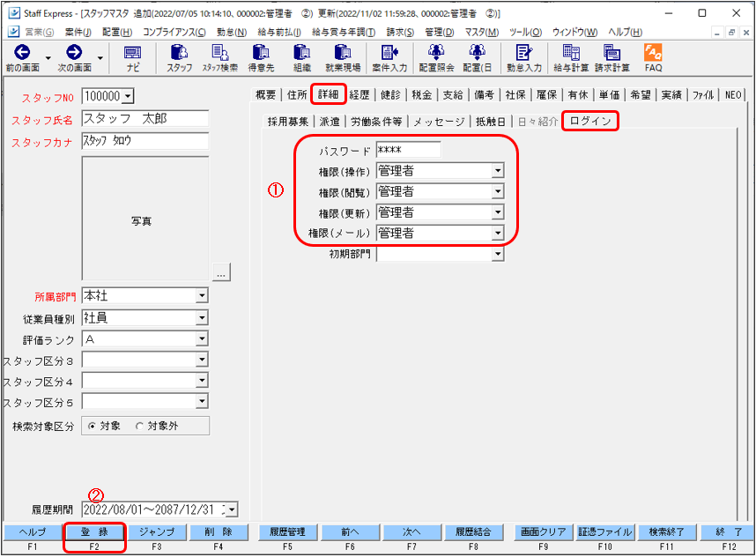The image size is (756, 557).
Task: Switch to the 採用募集 sub-tab
Action: coord(288,122)
